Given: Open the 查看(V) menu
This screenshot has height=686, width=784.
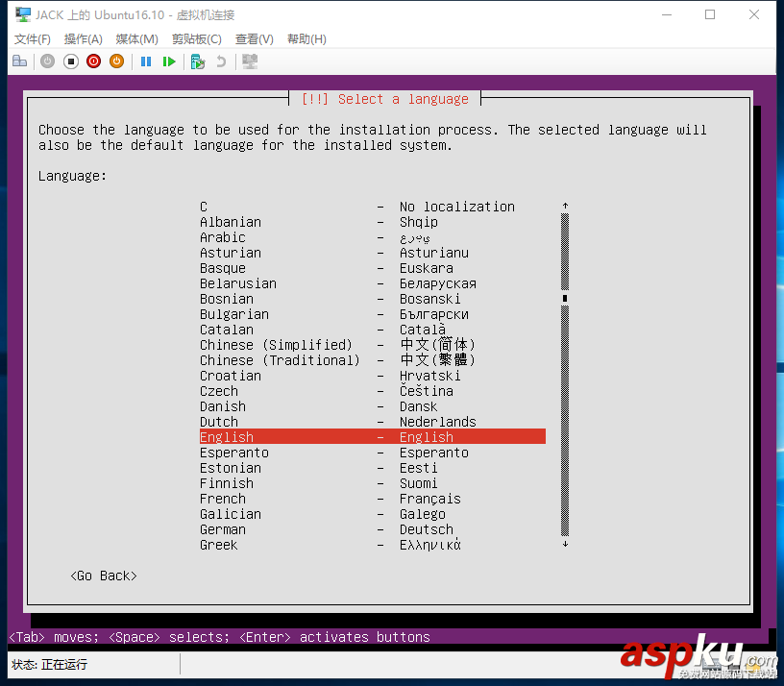Looking at the screenshot, I should coord(254,39).
